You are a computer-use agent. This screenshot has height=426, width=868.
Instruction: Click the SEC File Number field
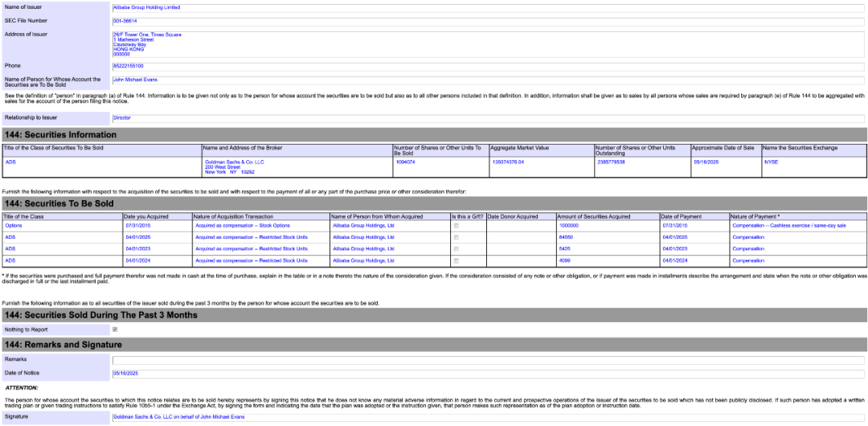pyautogui.click(x=488, y=22)
